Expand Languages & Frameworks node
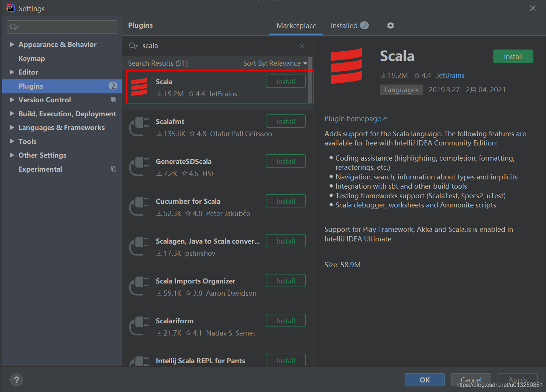The image size is (546, 392). (x=12, y=127)
